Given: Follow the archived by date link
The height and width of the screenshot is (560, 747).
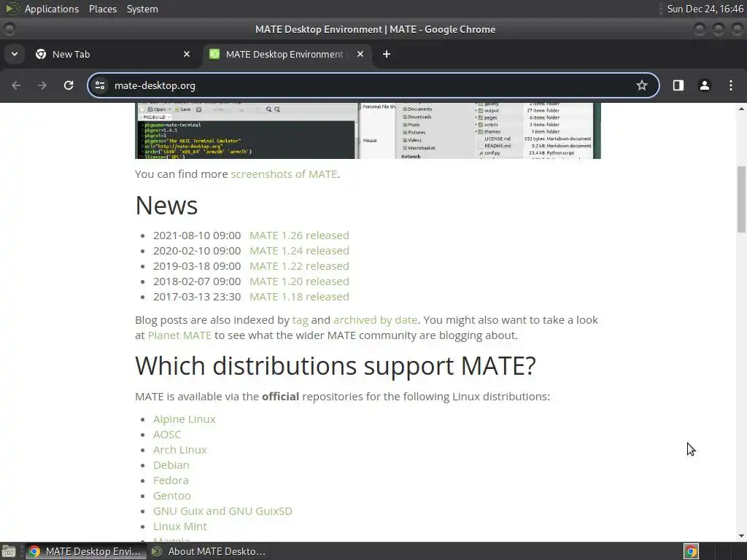Looking at the screenshot, I should pos(375,320).
